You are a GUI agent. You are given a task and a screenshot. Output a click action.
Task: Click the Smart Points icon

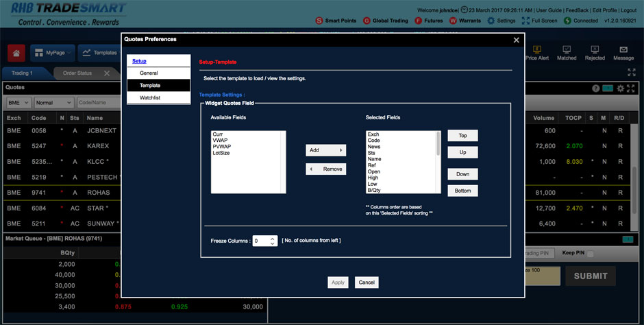[319, 21]
